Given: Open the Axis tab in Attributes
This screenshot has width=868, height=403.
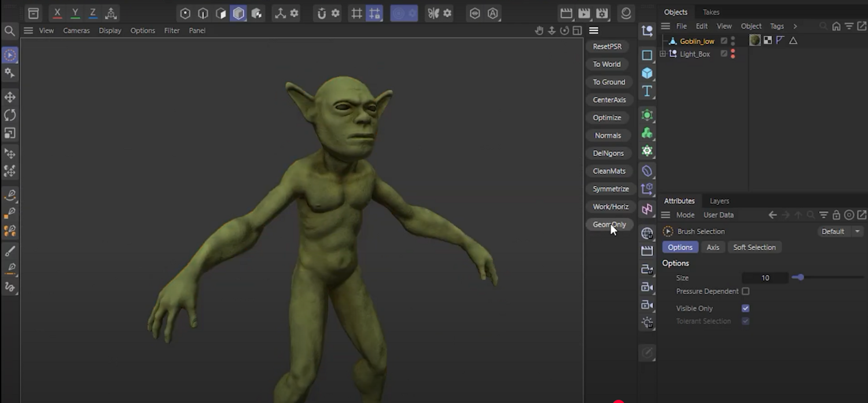Looking at the screenshot, I should point(713,247).
